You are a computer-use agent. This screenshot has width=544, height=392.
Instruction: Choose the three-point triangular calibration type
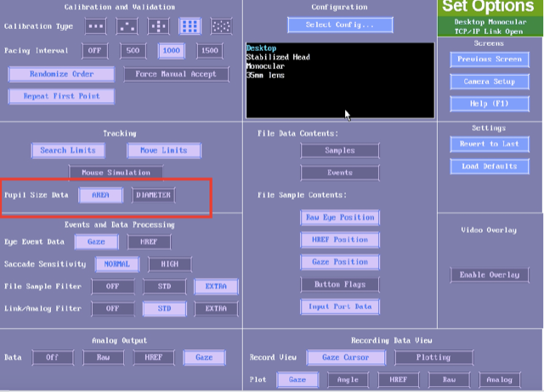tap(127, 26)
